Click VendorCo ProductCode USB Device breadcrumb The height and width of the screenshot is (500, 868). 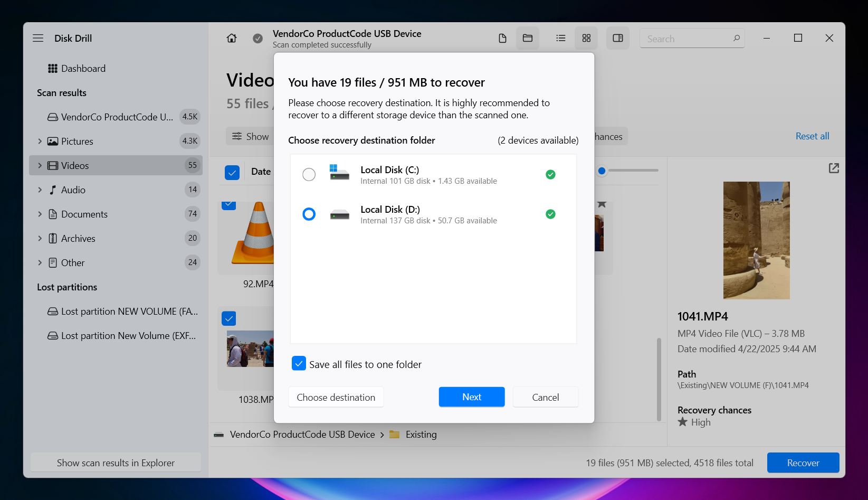(x=302, y=435)
